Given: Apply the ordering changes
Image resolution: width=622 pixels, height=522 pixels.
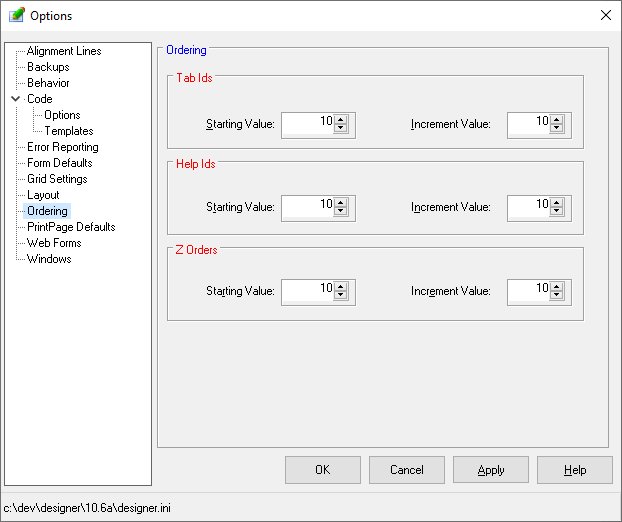Looking at the screenshot, I should (490, 470).
